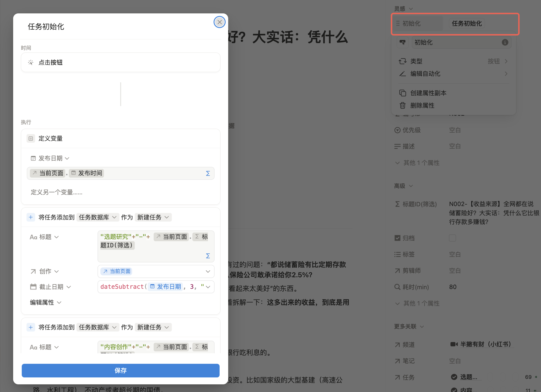
Task: Expand 编辑属性 in the first action
Action: tap(46, 302)
